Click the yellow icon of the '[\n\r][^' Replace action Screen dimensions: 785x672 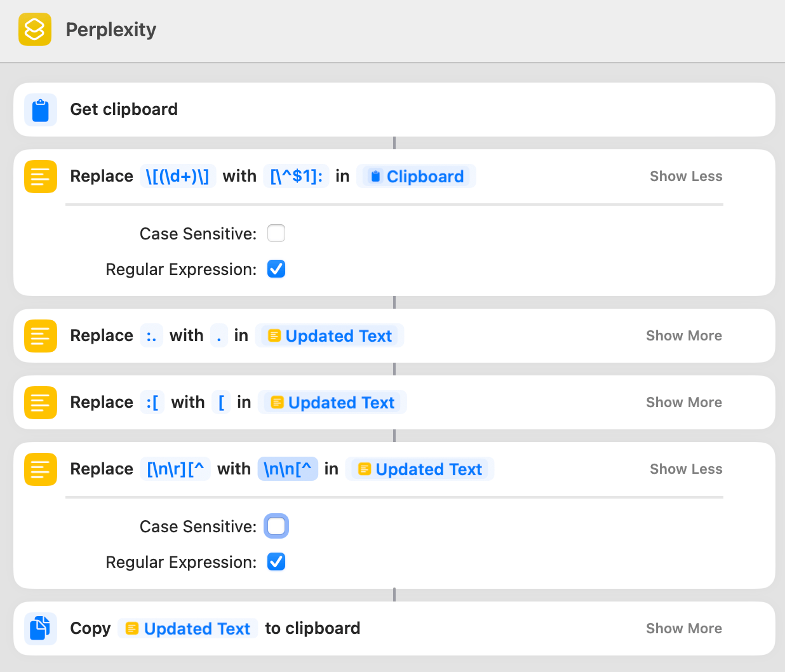[x=41, y=469]
